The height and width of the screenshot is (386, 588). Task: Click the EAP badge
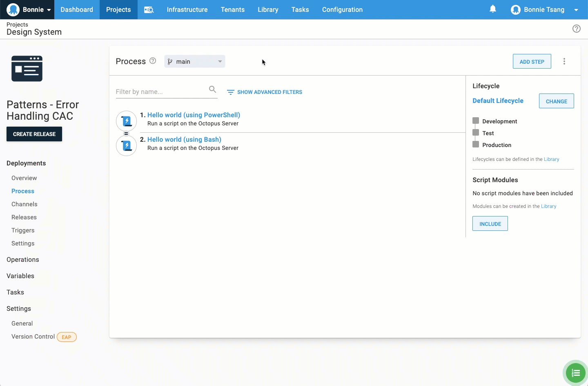click(67, 337)
